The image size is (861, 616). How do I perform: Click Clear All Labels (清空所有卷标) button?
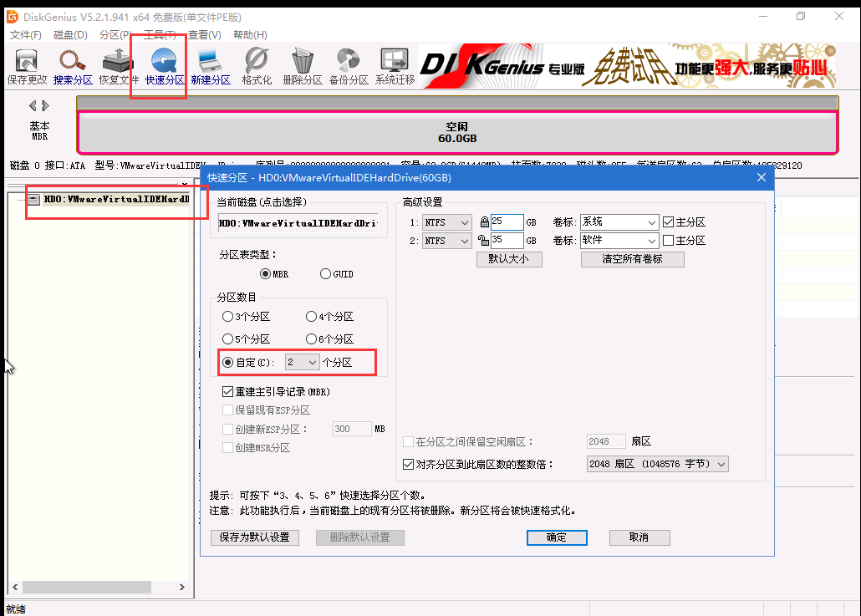click(633, 259)
